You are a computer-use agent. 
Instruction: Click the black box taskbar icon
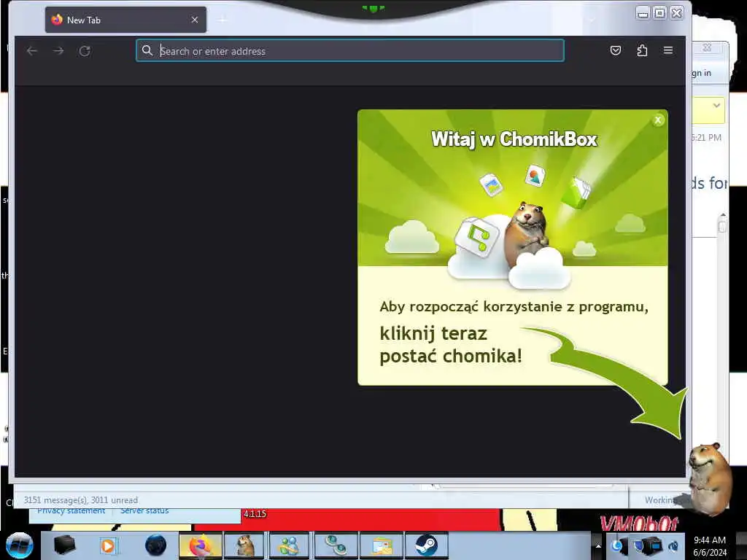point(64,545)
